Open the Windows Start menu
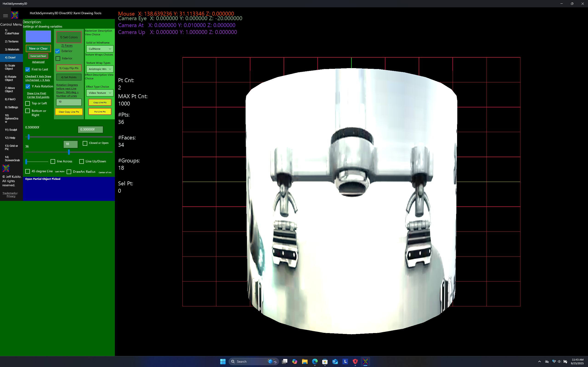Image resolution: width=588 pixels, height=367 pixels. 223,361
